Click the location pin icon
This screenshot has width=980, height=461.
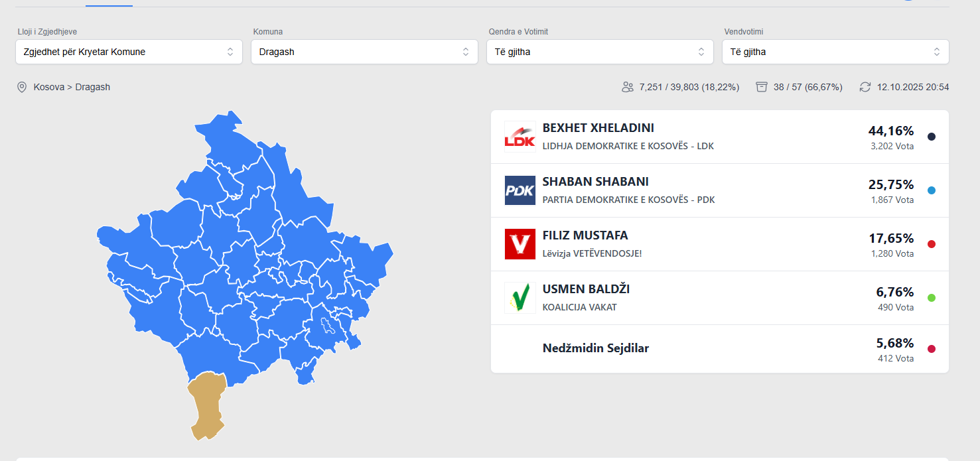(x=22, y=87)
